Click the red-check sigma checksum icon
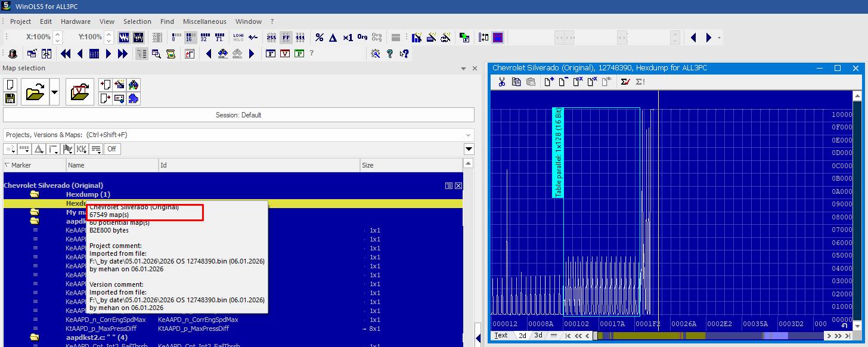Viewport: 868px width, 347px height. pyautogui.click(x=625, y=82)
